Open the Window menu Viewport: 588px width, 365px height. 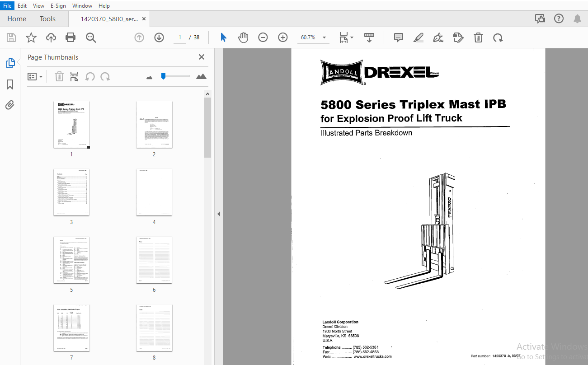(82, 6)
